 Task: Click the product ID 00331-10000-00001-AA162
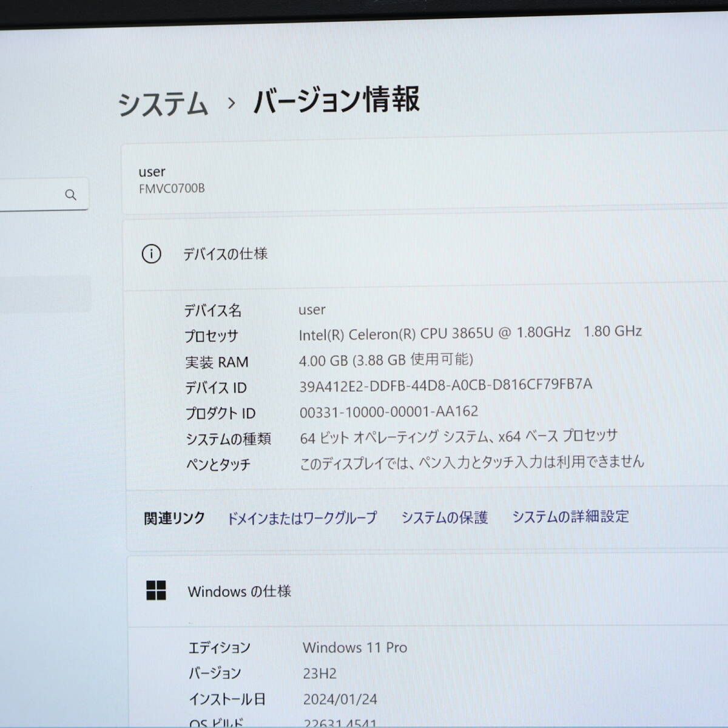pos(389,412)
